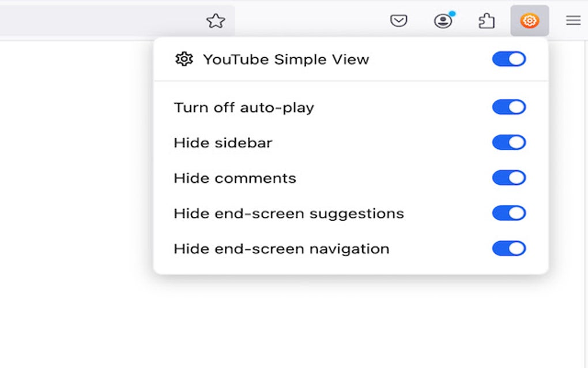Image resolution: width=588 pixels, height=368 pixels.
Task: Open the Pocket save icon
Action: coord(399,21)
